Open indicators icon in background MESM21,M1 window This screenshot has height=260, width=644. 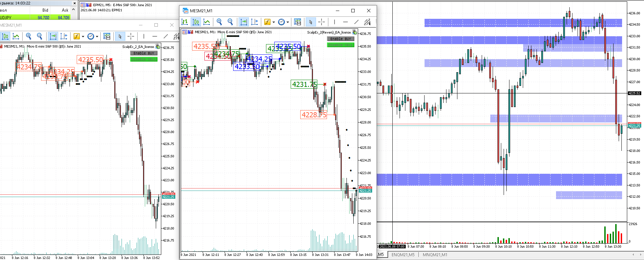pyautogui.click(x=77, y=36)
